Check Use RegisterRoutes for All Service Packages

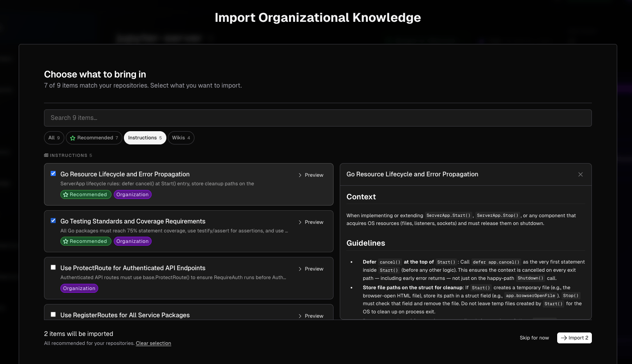53,315
